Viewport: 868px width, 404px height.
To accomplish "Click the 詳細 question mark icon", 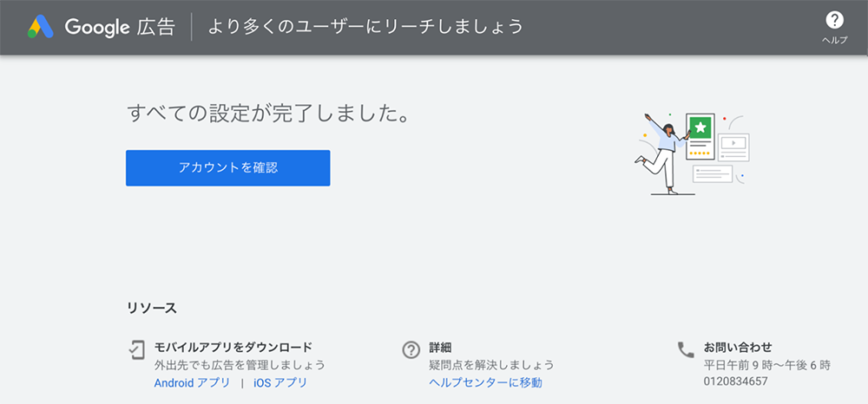I will [x=411, y=350].
